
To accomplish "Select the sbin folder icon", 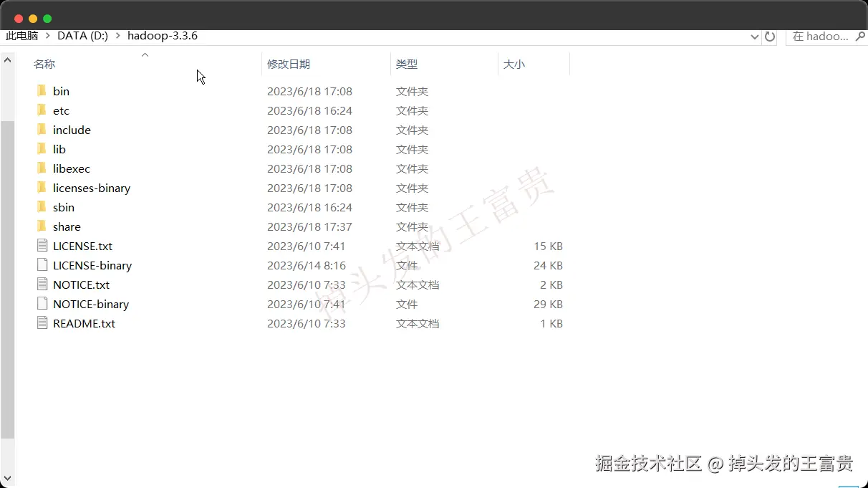I will (x=42, y=207).
